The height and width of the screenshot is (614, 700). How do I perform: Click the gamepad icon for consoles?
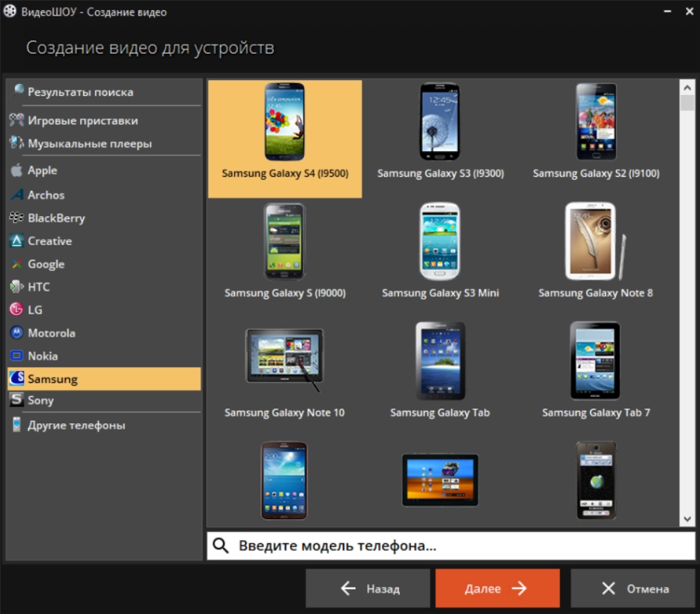click(x=16, y=120)
